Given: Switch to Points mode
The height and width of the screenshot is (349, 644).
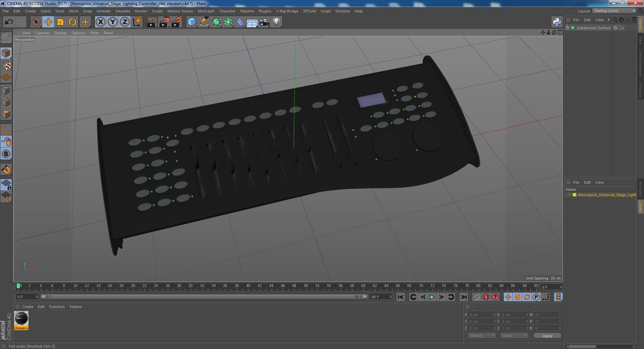Looking at the screenshot, I should pyautogui.click(x=6, y=90).
